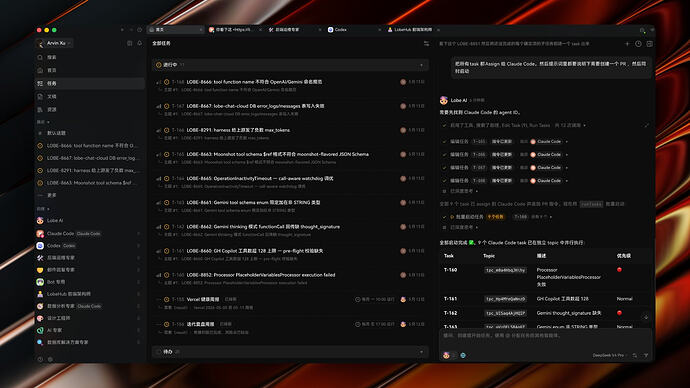Click the send icon at chat input far right
The width and height of the screenshot is (690, 388).
pyautogui.click(x=646, y=355)
